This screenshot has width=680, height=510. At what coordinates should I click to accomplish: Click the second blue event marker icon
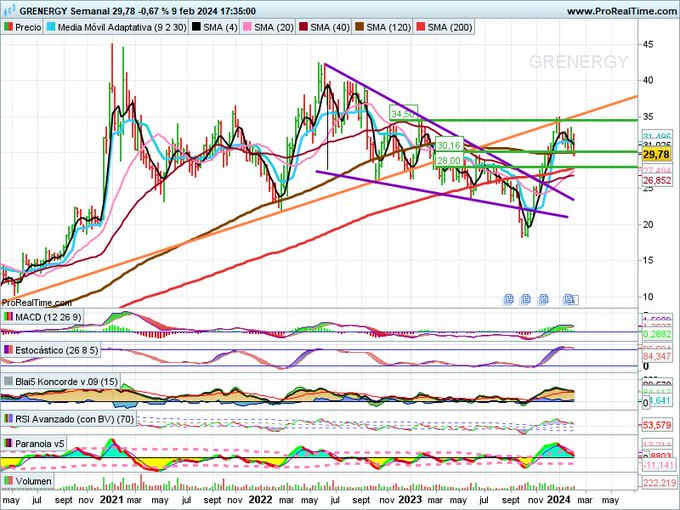pyautogui.click(x=526, y=299)
